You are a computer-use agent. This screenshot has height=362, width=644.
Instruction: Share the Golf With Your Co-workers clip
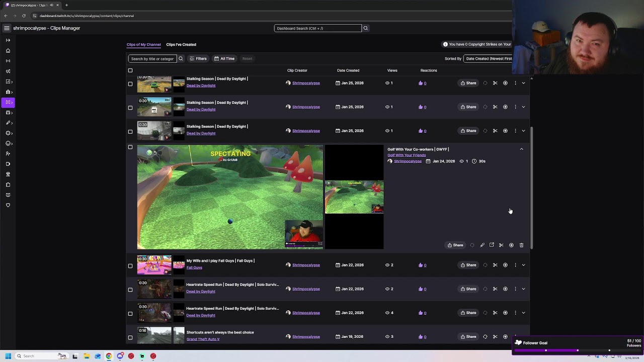pyautogui.click(x=455, y=245)
